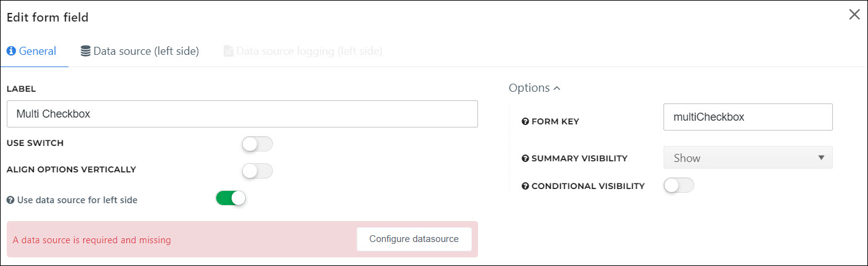The width and height of the screenshot is (868, 266).
Task: Click help icon beside Conditional Visibility
Action: tap(525, 186)
